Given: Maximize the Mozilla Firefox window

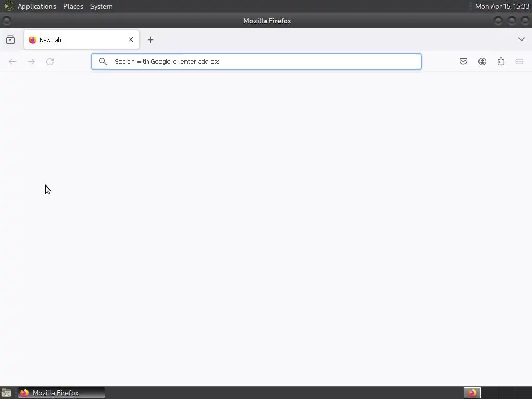Looking at the screenshot, I should click(x=512, y=21).
